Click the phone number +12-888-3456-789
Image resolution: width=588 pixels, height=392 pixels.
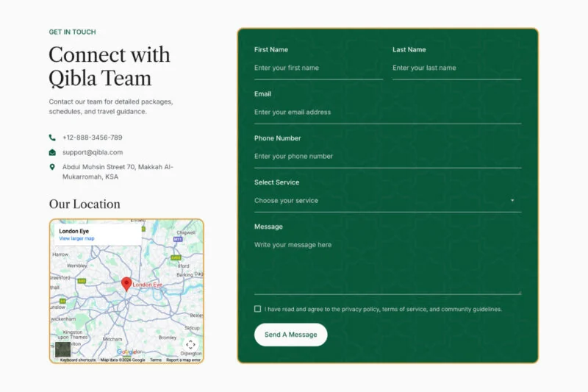[93, 138]
